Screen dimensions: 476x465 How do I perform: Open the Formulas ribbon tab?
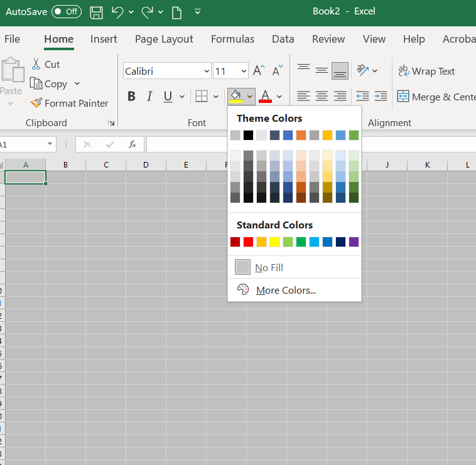tap(232, 39)
